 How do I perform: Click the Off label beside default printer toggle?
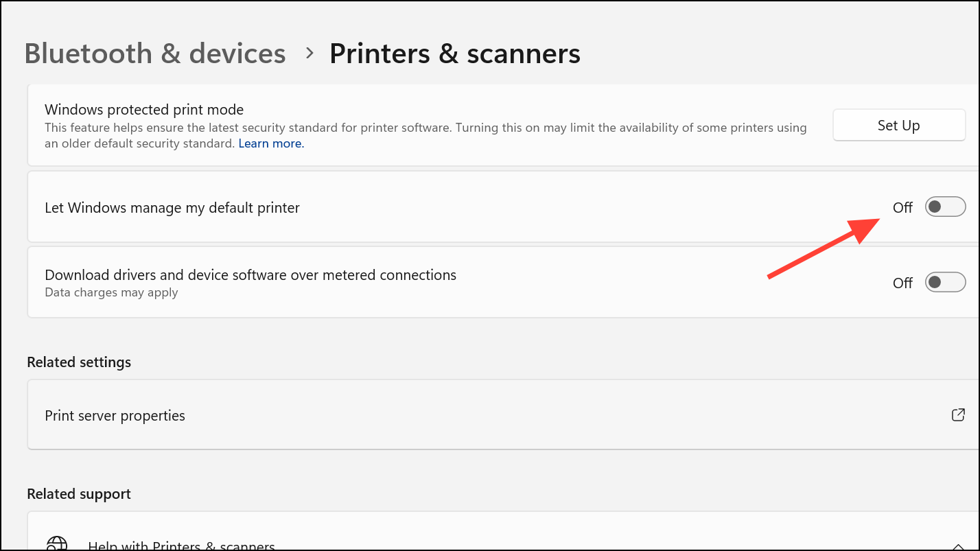pos(902,208)
